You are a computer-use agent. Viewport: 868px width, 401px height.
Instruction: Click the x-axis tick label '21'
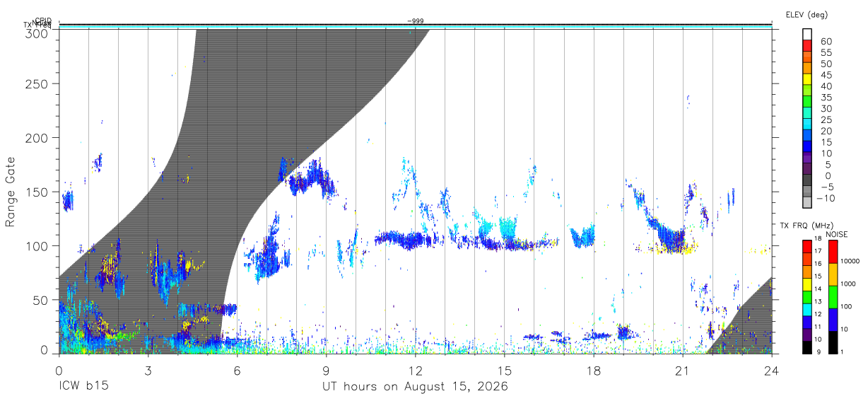682,371
